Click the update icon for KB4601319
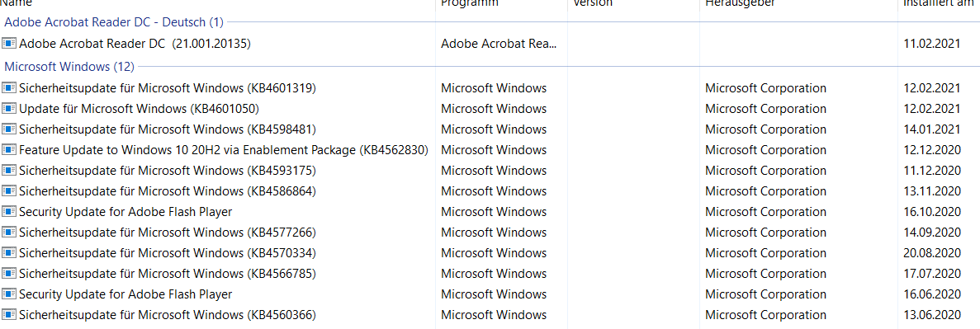This screenshot has height=329, width=980. pyautogui.click(x=9, y=88)
